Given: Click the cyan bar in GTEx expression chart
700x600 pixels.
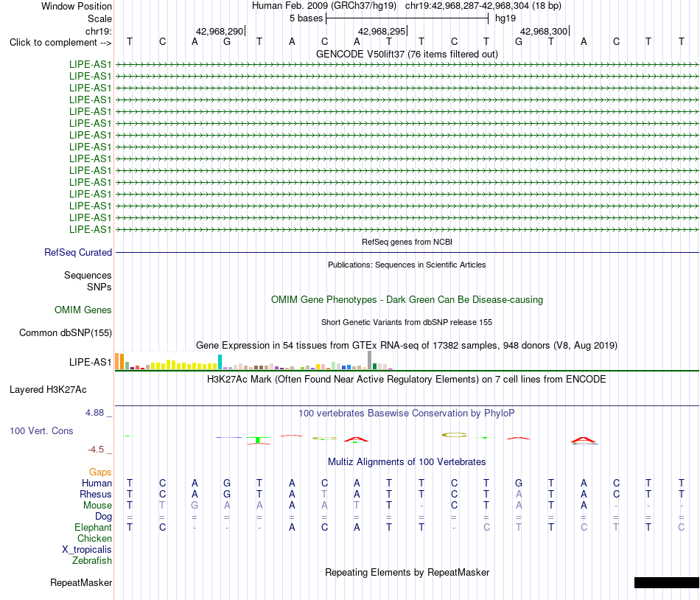Looking at the screenshot, I should click(x=220, y=362).
